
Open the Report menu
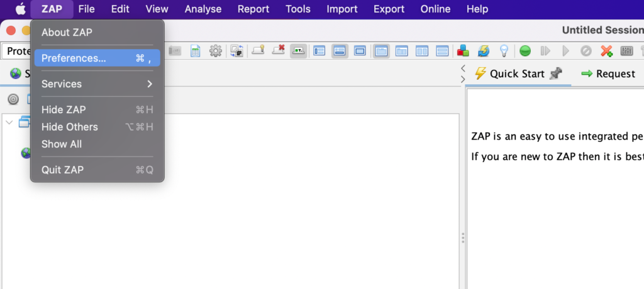click(253, 9)
